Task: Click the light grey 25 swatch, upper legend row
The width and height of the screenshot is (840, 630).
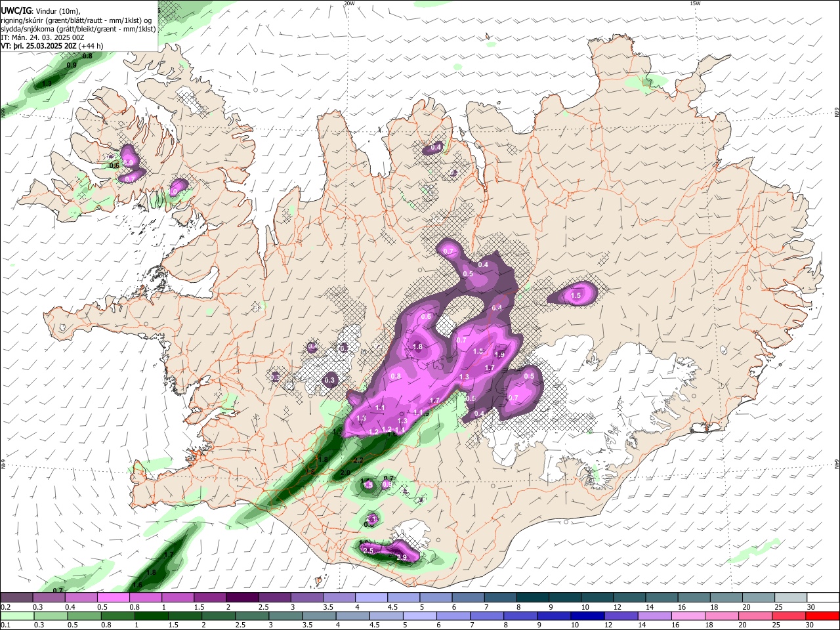Action: point(790,598)
